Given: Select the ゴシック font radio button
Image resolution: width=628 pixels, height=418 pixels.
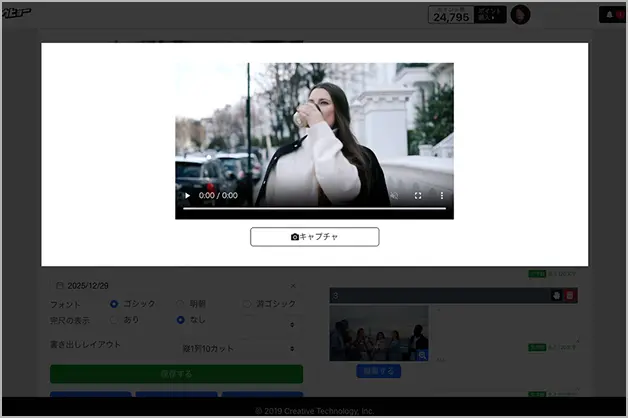Looking at the screenshot, I should point(115,303).
